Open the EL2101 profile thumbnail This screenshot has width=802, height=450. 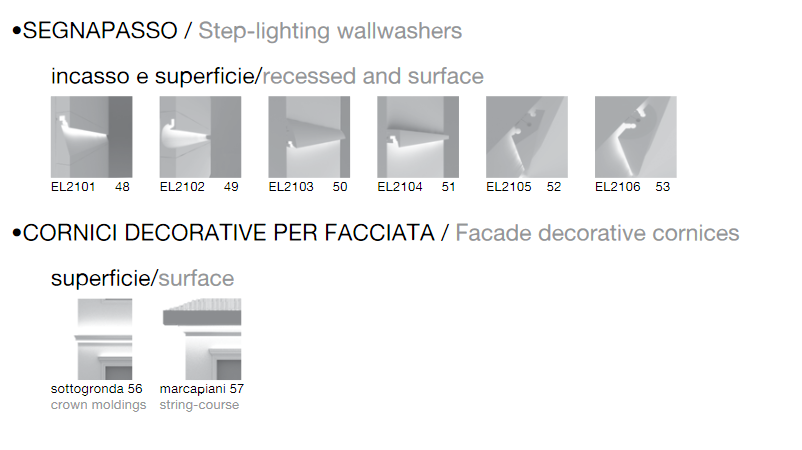click(92, 137)
